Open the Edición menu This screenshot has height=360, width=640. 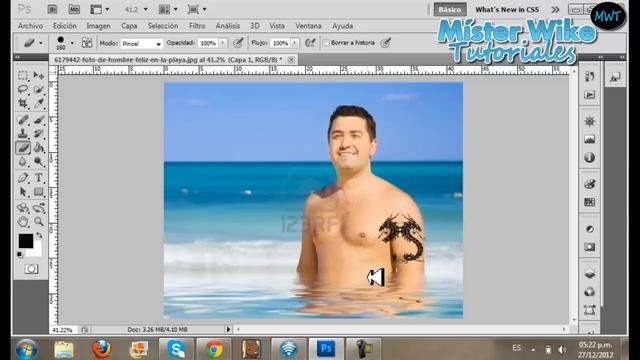pyautogui.click(x=64, y=26)
